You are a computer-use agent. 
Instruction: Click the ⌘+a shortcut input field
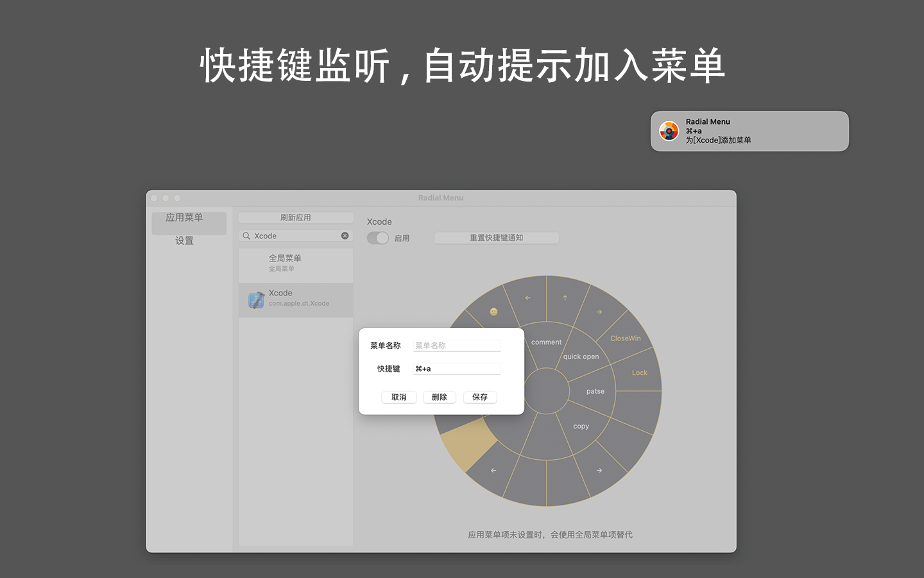pyautogui.click(x=456, y=368)
